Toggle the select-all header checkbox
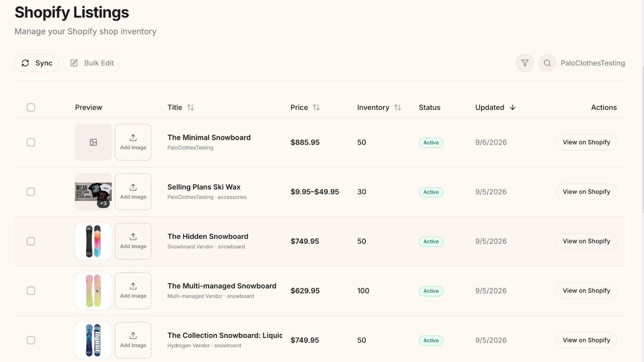 pyautogui.click(x=31, y=107)
